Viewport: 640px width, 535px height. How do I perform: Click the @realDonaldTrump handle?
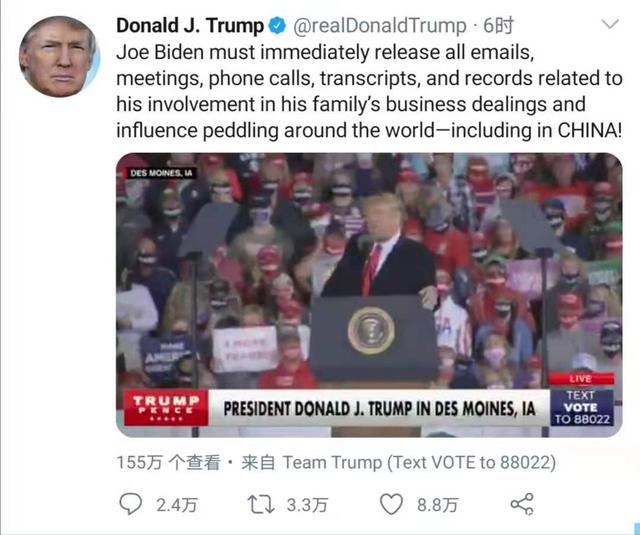click(380, 24)
